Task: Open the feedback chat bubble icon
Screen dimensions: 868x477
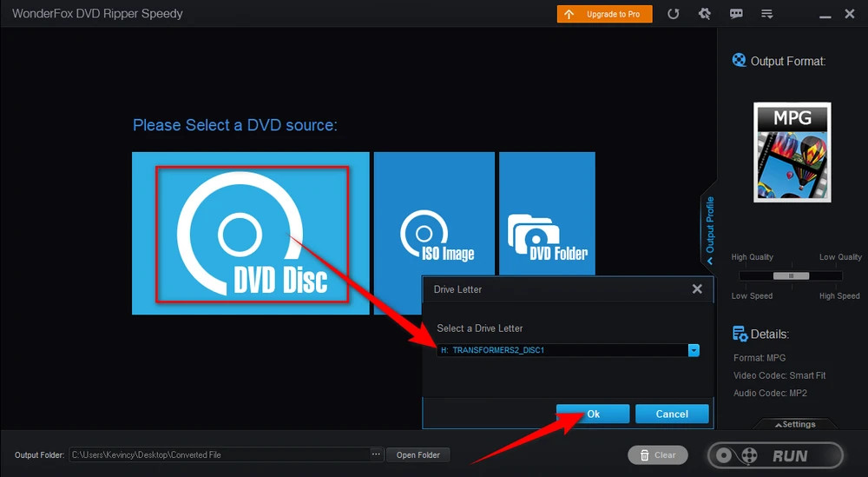Action: tap(736, 14)
